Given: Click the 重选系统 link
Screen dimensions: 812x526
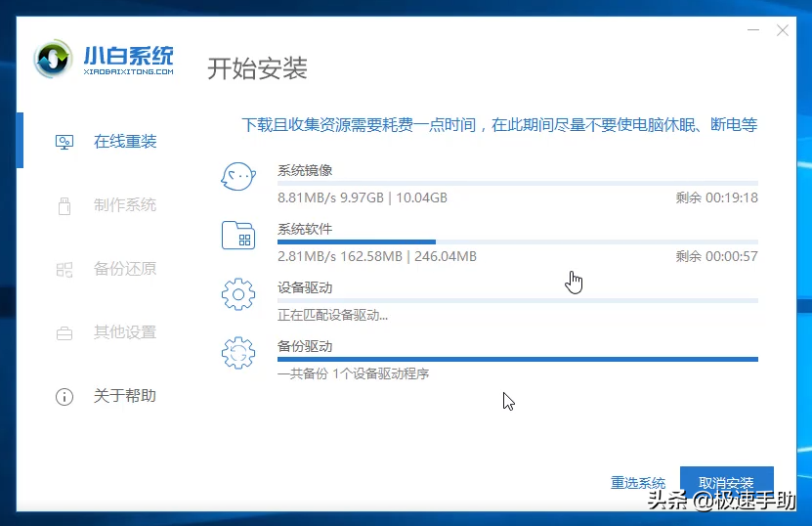Looking at the screenshot, I should click(x=638, y=483).
